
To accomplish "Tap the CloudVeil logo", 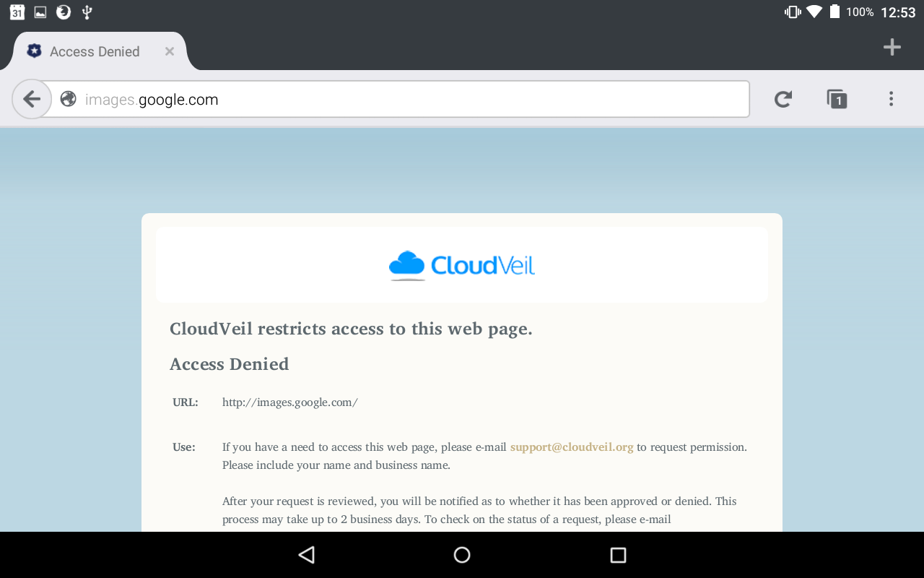I will pyautogui.click(x=462, y=265).
